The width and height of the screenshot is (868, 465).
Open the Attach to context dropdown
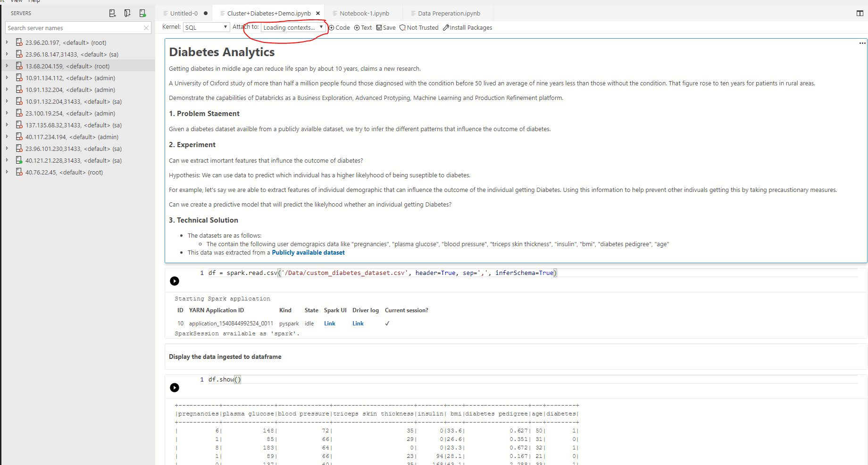click(x=292, y=27)
